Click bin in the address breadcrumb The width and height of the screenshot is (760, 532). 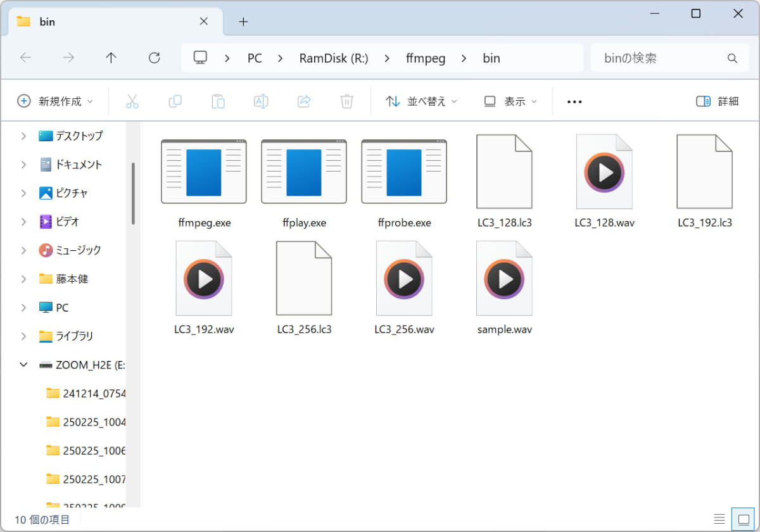[x=491, y=58]
